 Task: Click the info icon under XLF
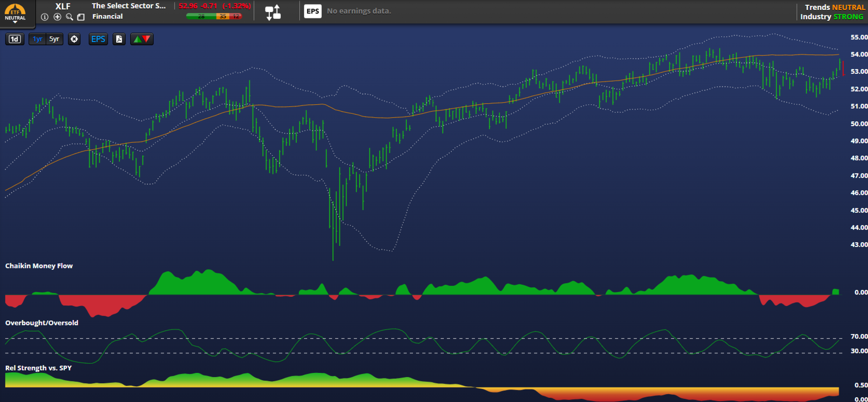tap(44, 17)
